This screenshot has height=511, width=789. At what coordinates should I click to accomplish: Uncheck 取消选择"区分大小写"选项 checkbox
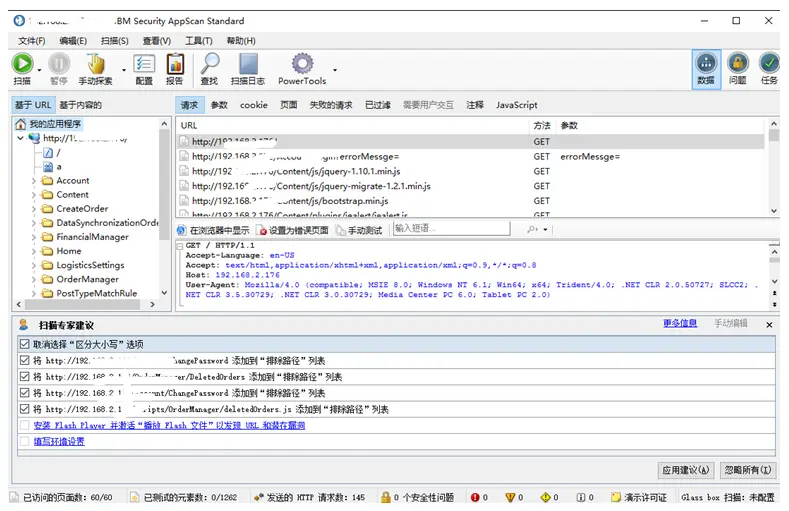(24, 345)
